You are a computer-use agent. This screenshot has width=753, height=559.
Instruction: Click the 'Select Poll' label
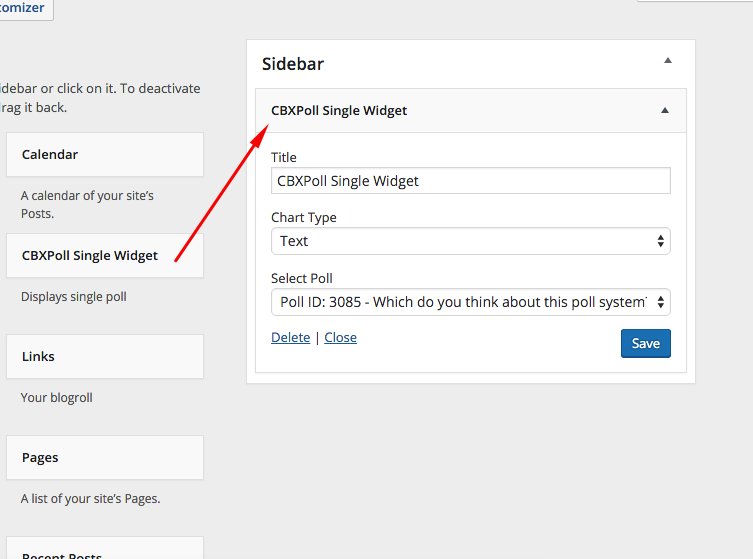pyautogui.click(x=302, y=279)
